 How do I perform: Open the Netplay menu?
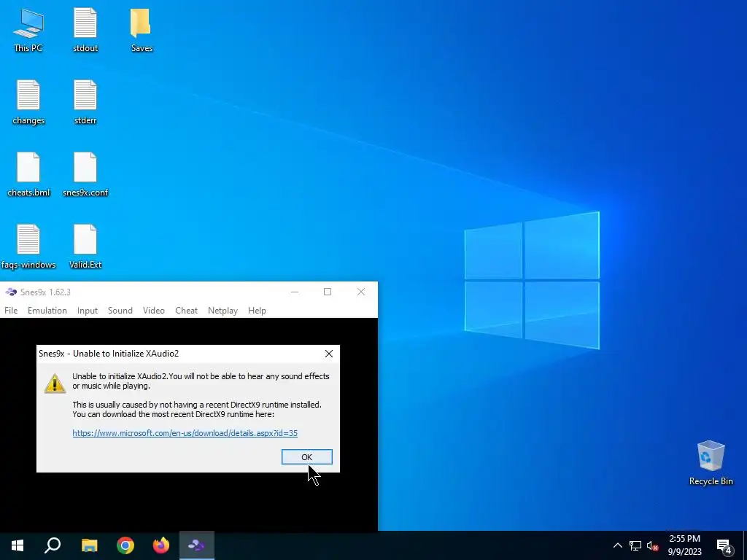point(222,311)
